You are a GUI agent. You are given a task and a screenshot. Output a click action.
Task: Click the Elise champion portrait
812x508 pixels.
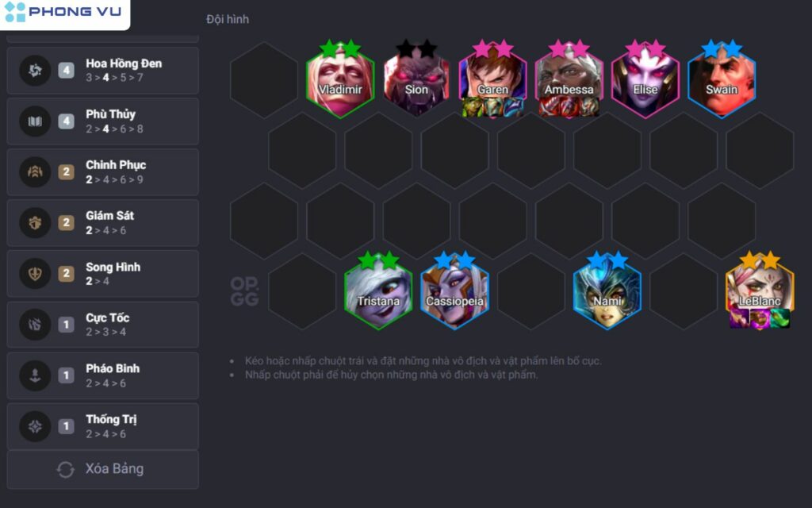pyautogui.click(x=645, y=80)
